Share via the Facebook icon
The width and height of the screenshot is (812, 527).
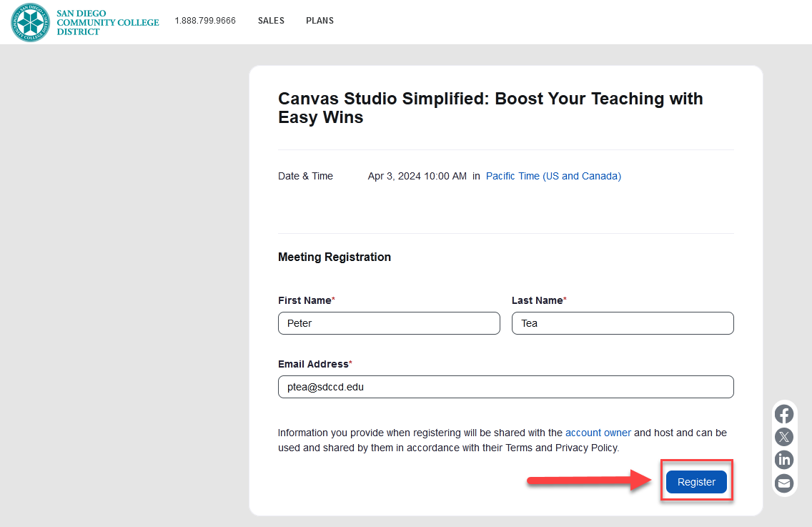point(784,414)
